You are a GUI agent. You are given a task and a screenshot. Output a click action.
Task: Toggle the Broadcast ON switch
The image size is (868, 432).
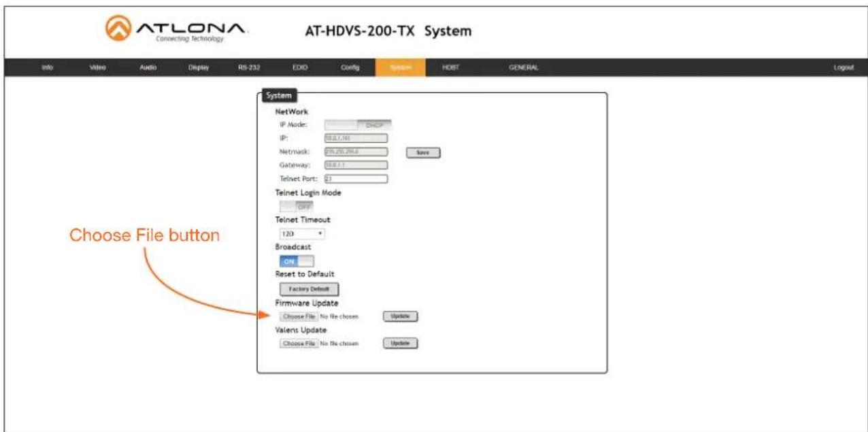(x=297, y=261)
